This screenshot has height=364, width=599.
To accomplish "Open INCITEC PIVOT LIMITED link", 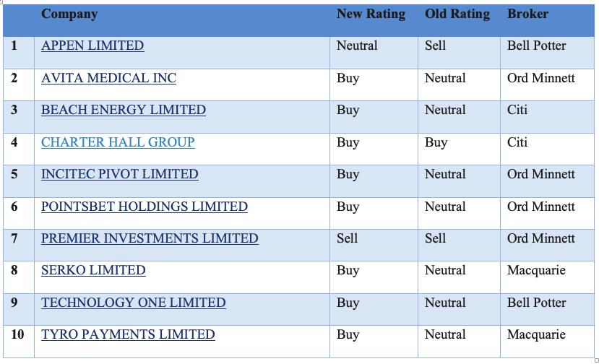I will pos(119,174).
